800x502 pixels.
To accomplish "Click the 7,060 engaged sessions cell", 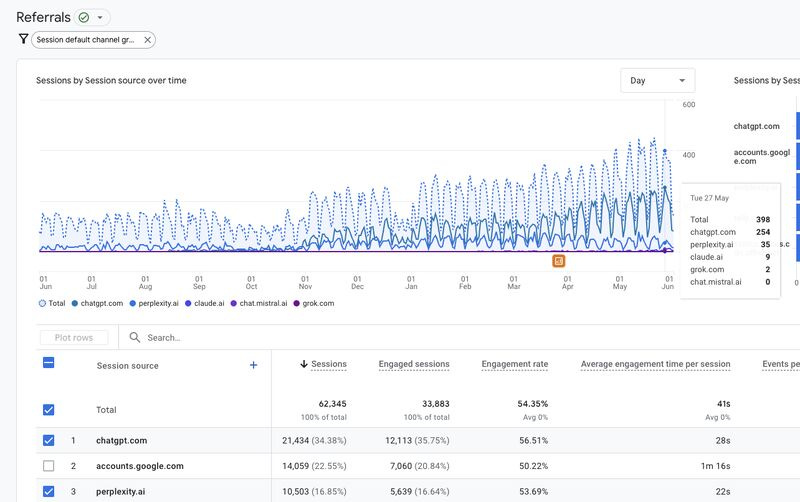I will pyautogui.click(x=420, y=466).
